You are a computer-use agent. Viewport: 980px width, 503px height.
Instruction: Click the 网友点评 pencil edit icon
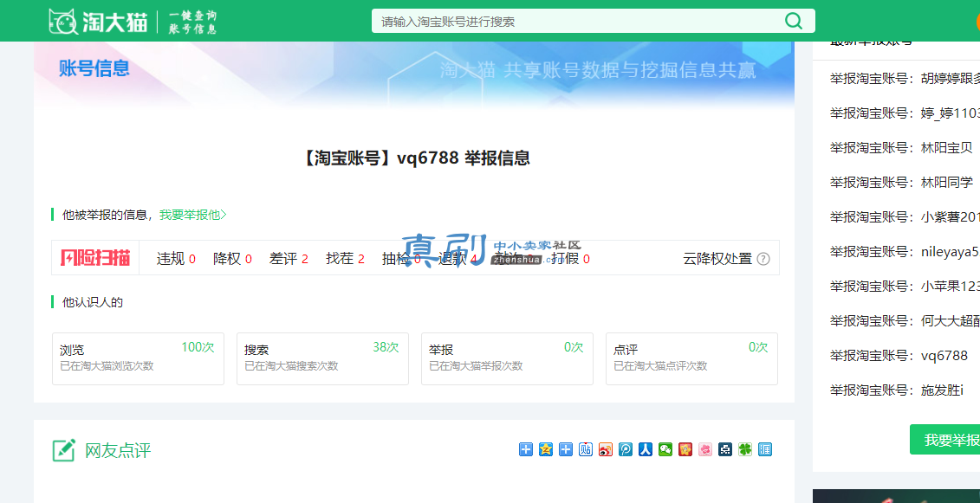tap(64, 450)
